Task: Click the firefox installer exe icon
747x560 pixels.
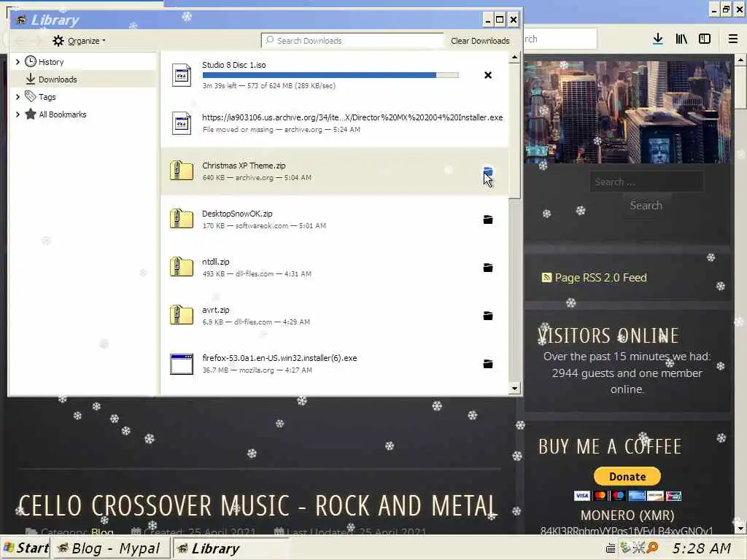Action: tap(182, 364)
